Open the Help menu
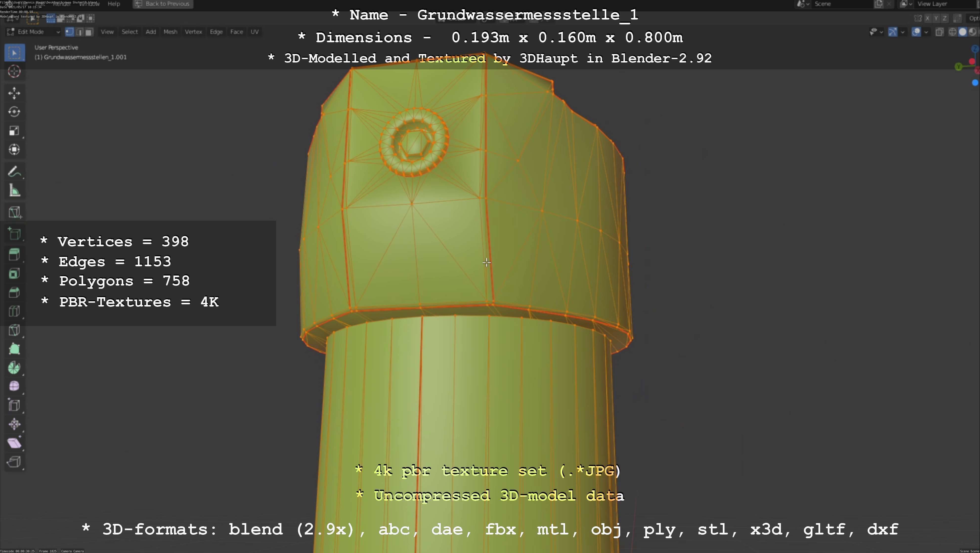This screenshot has height=553, width=980. pos(114,4)
